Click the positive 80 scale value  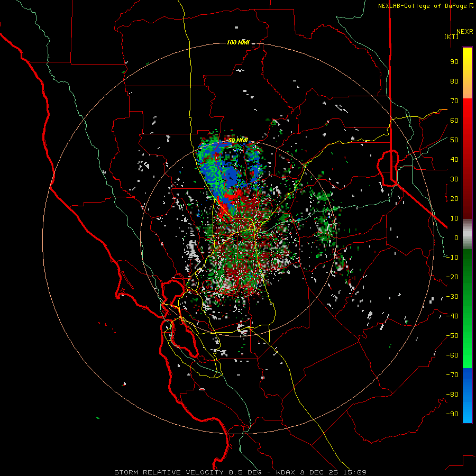click(x=454, y=81)
